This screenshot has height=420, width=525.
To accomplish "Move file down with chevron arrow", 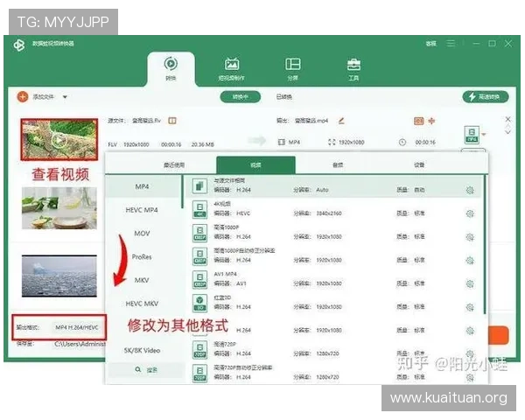I will click(x=507, y=132).
